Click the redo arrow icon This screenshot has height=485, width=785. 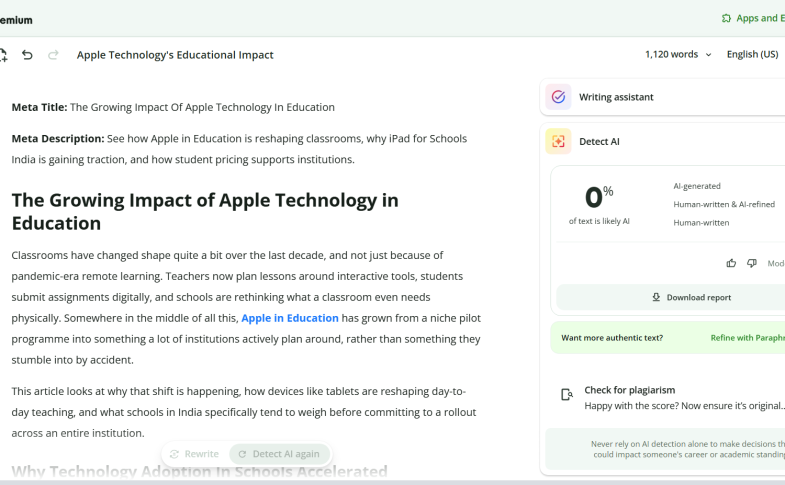click(53, 55)
